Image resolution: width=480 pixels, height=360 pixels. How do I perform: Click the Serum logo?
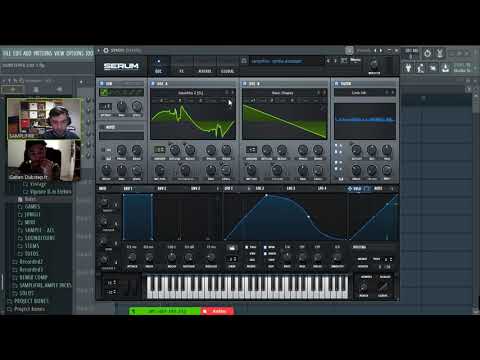[x=121, y=66]
